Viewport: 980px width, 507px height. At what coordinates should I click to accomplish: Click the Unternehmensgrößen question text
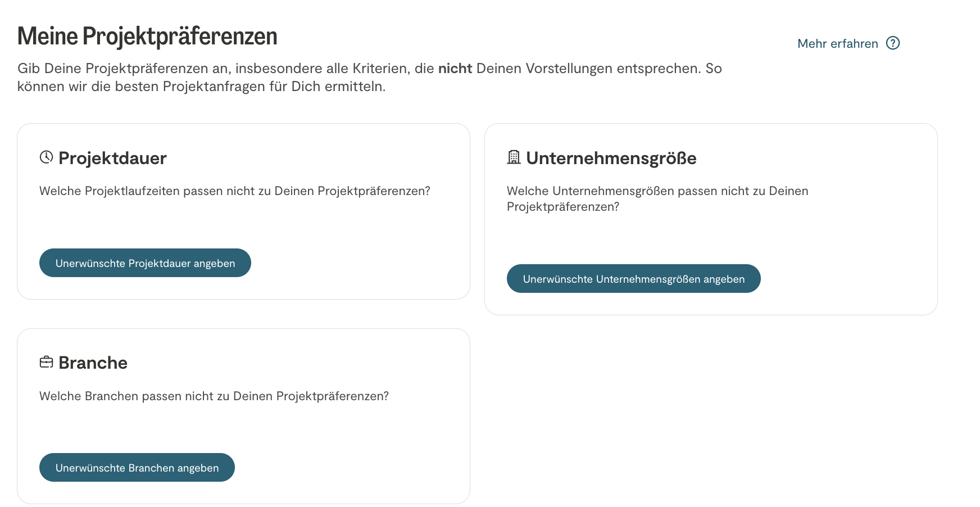pyautogui.click(x=657, y=198)
